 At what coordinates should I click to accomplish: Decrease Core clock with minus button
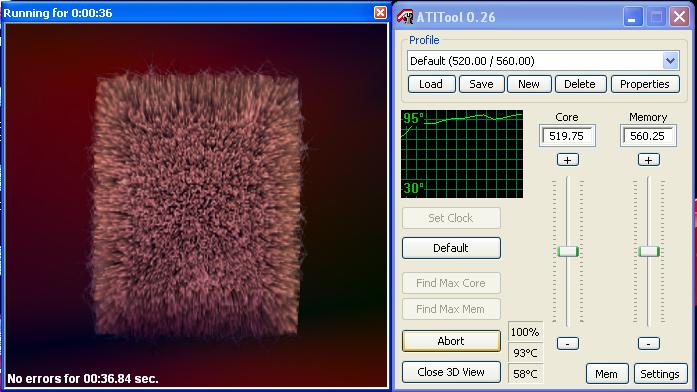568,343
